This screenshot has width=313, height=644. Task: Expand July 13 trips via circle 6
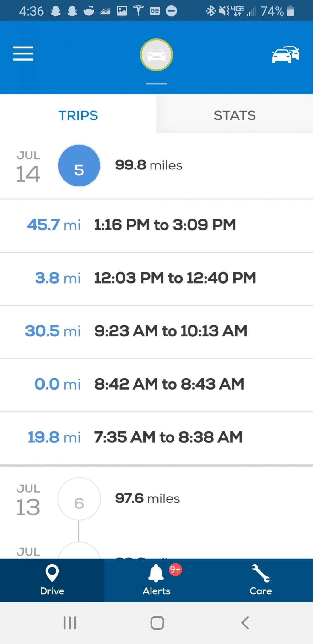click(x=79, y=499)
